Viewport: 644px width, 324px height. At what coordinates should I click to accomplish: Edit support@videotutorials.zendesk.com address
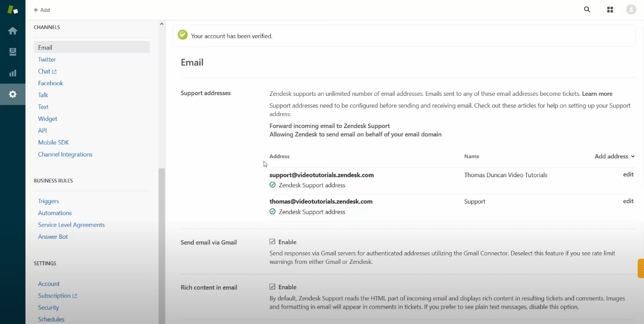pyautogui.click(x=628, y=174)
